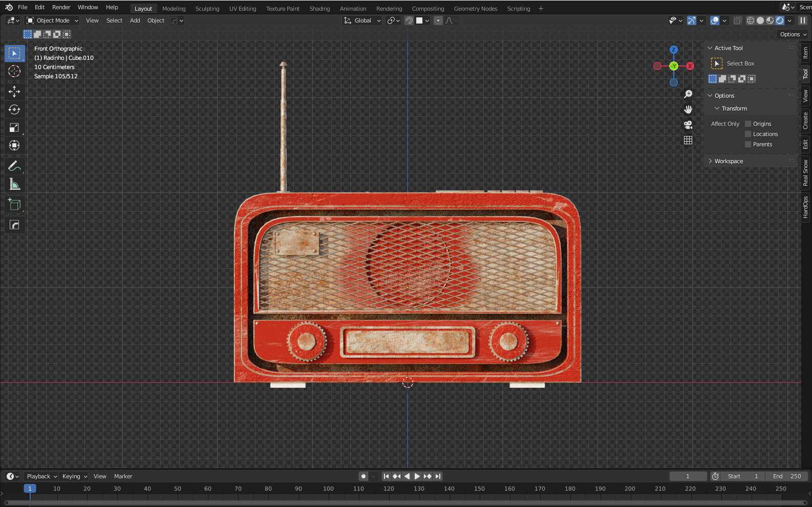Select the Add Cube tool
The image size is (812, 507).
(x=14, y=205)
